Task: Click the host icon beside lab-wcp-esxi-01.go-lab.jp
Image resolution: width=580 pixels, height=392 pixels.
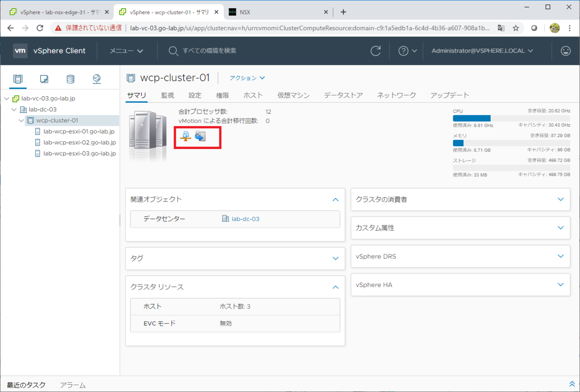Action: [38, 131]
